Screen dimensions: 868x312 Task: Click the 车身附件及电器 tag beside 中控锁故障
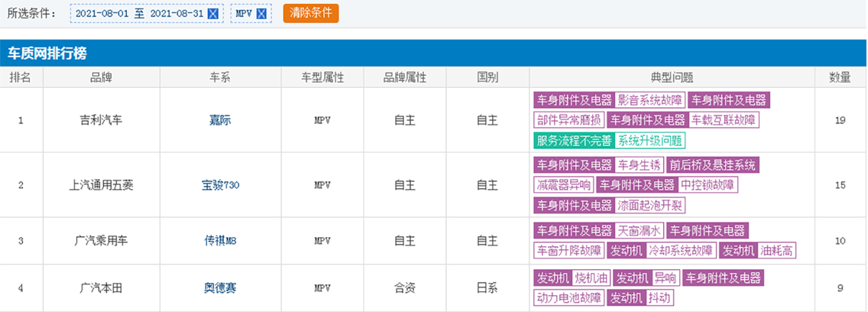[x=637, y=184]
